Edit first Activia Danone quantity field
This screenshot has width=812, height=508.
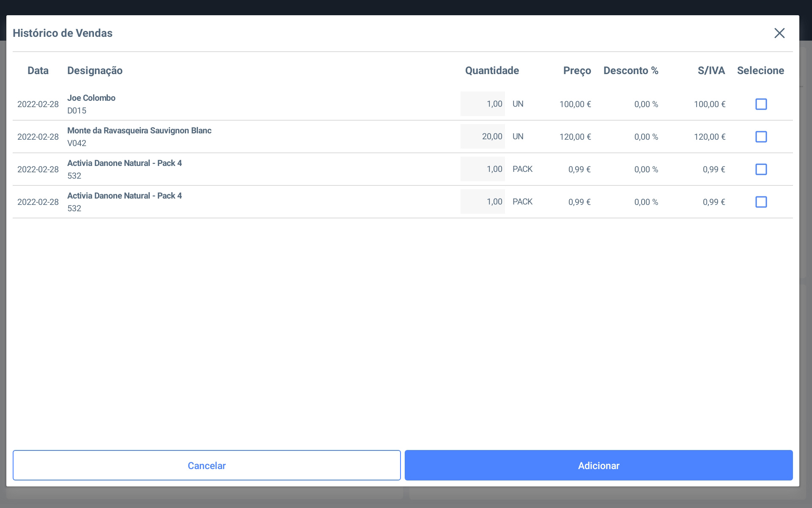tap(483, 169)
